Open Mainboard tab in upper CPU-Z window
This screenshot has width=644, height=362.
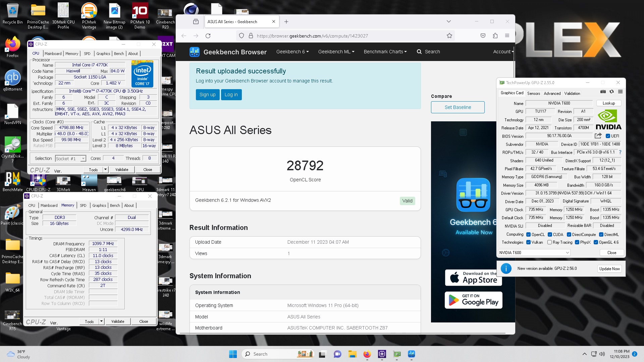coord(53,54)
